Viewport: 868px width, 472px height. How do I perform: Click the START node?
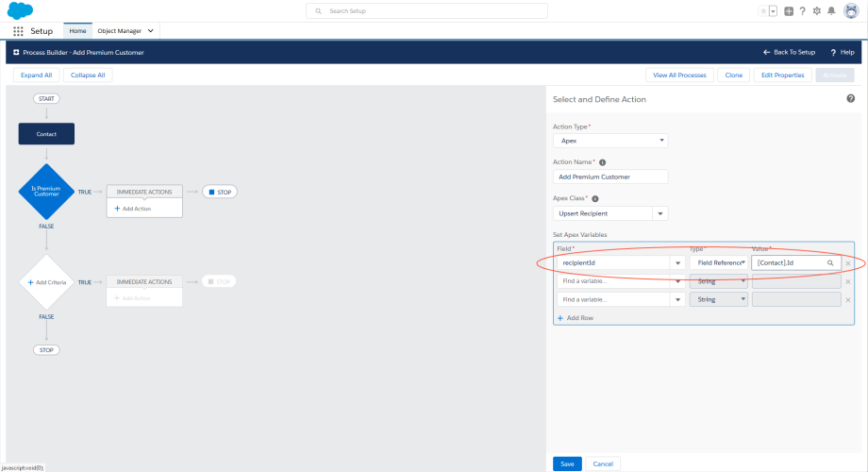tap(46, 98)
